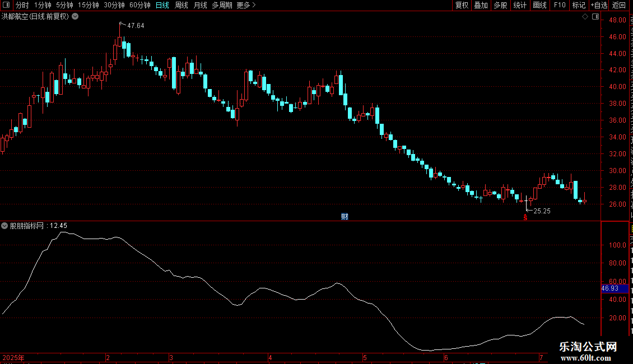Select the 60分钟 period

click(x=140, y=5)
